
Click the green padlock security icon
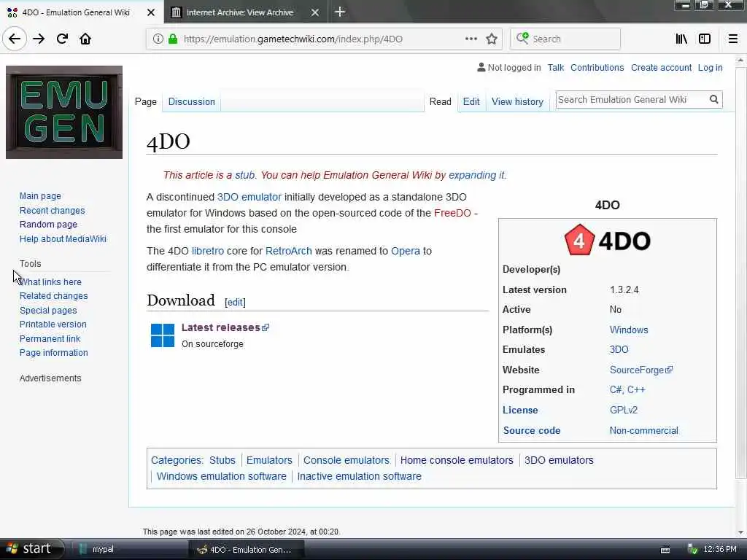click(173, 39)
